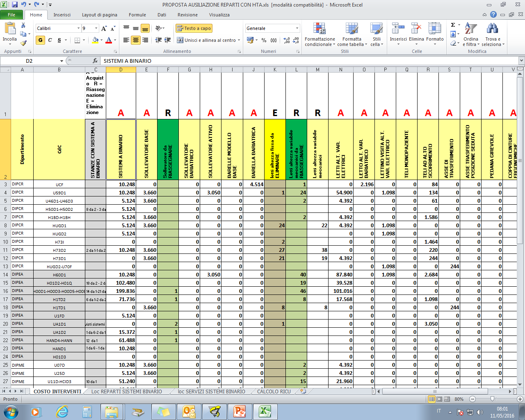Click the AutoSum sigma icon

[x=453, y=25]
